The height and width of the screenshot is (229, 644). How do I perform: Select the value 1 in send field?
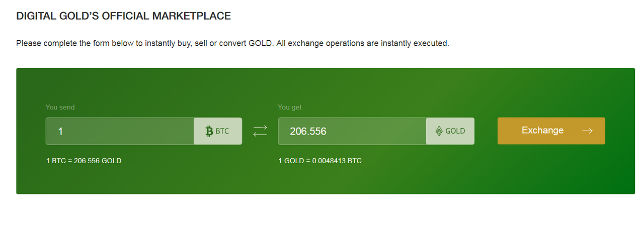(x=60, y=132)
